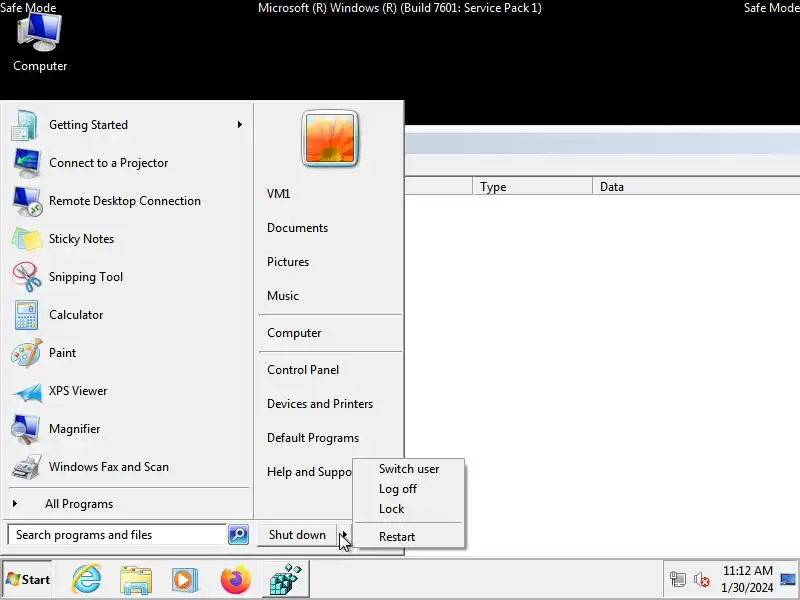This screenshot has width=800, height=600.
Task: Open the Shut down options arrow
Action: click(x=344, y=535)
